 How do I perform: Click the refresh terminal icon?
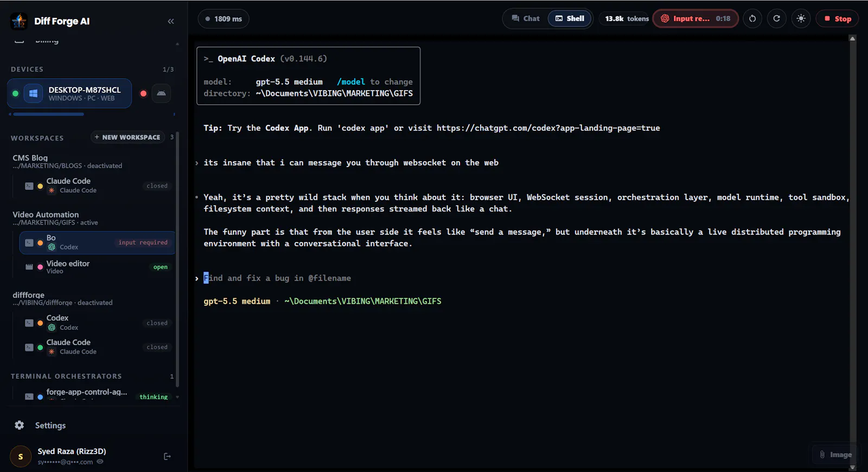777,18
